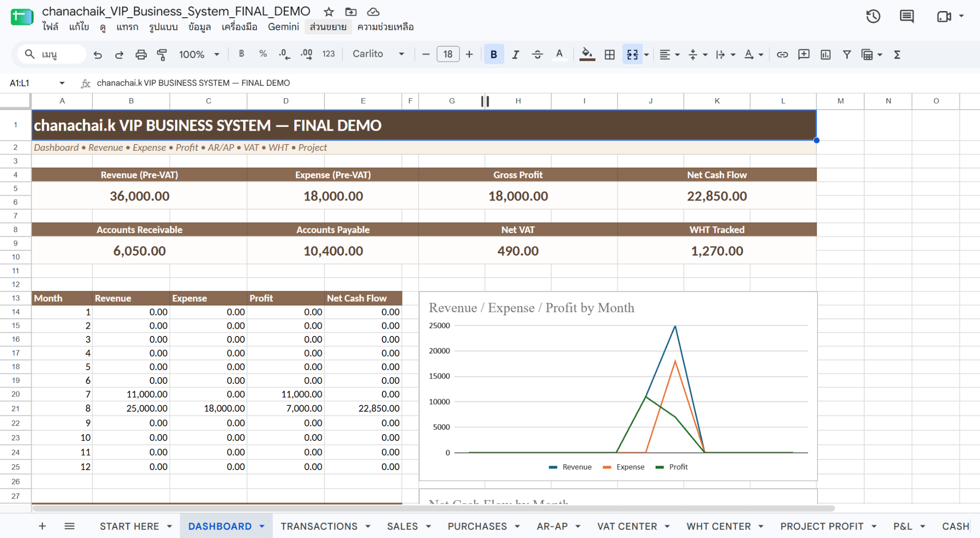Open the ข้อมูล menu
Image resolution: width=980 pixels, height=538 pixels.
(x=200, y=27)
